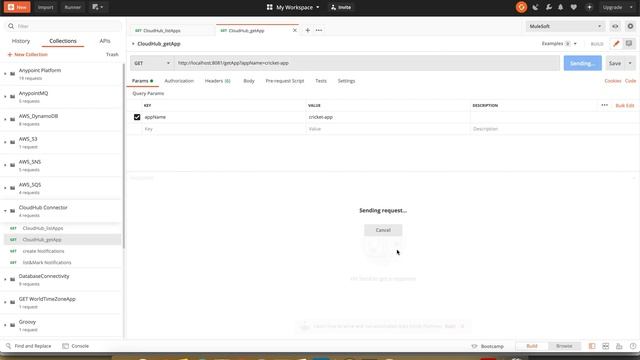The width and height of the screenshot is (640, 360).
Task: Switch to Collections sidebar tab
Action: (63, 41)
